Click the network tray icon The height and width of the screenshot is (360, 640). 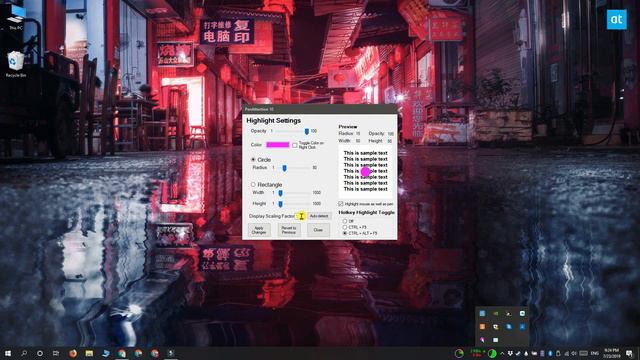point(566,353)
